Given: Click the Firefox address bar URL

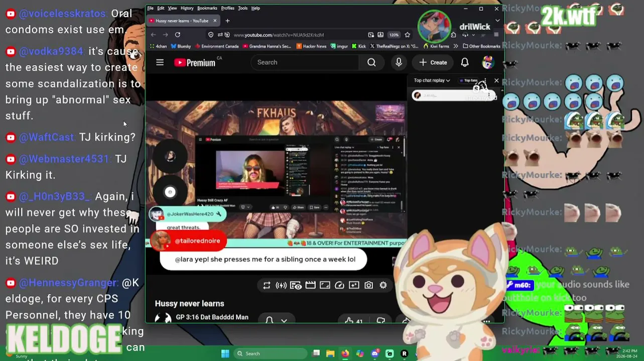Looking at the screenshot, I should click(279, 35).
